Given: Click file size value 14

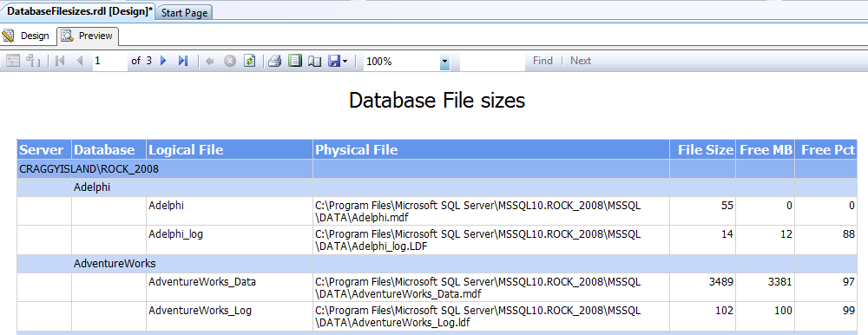Looking at the screenshot, I should click(x=727, y=234).
